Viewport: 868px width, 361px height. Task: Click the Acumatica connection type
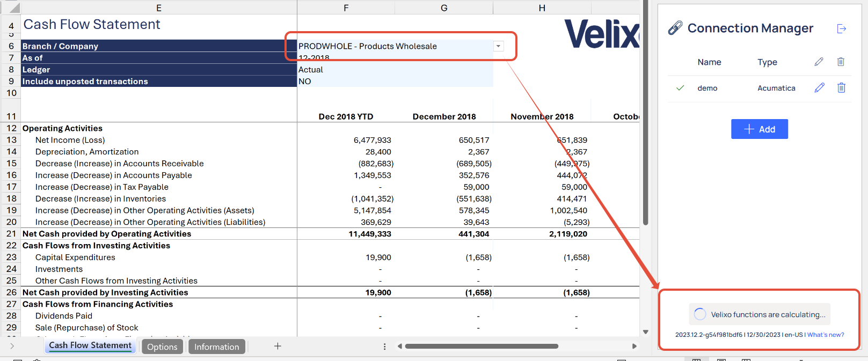[776, 88]
